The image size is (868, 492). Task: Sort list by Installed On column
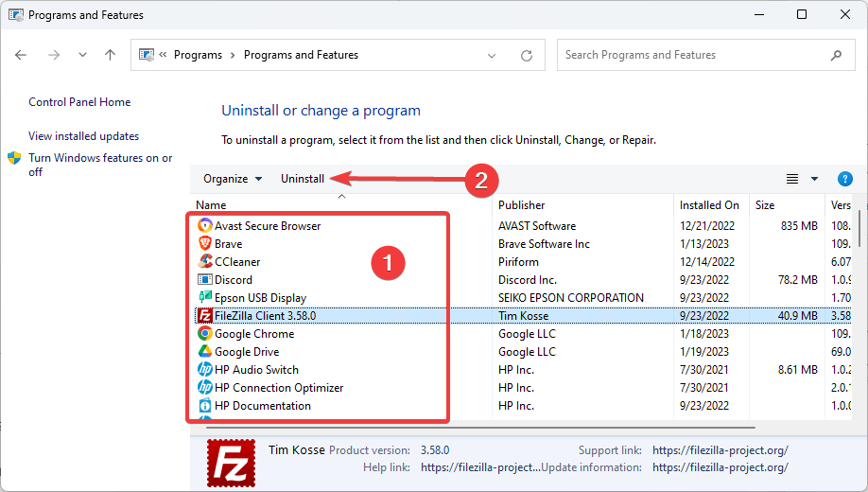click(711, 205)
